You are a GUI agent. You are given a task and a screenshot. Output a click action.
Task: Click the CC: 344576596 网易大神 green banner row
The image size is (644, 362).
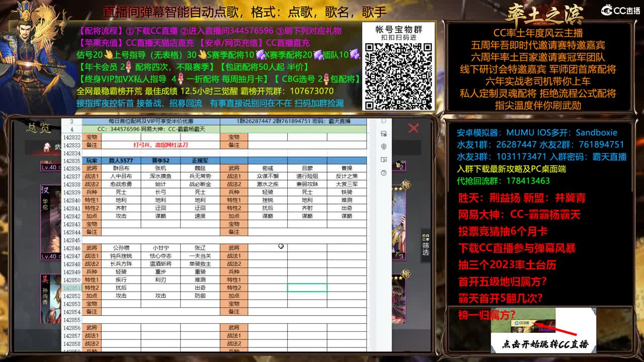(x=151, y=129)
